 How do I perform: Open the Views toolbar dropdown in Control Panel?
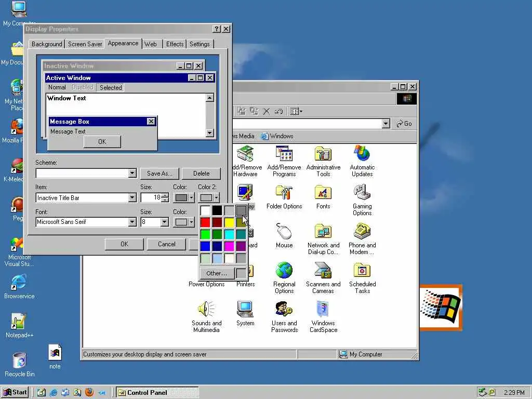(296, 111)
